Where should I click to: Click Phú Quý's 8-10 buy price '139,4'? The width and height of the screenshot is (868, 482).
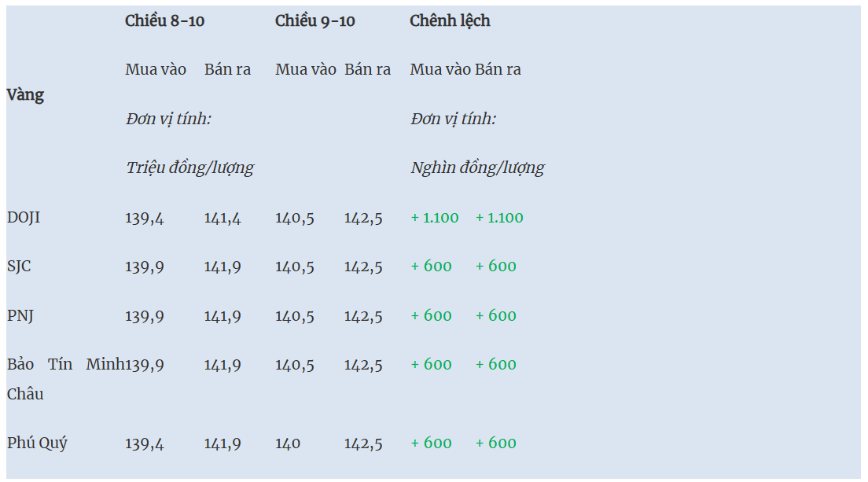tap(145, 443)
